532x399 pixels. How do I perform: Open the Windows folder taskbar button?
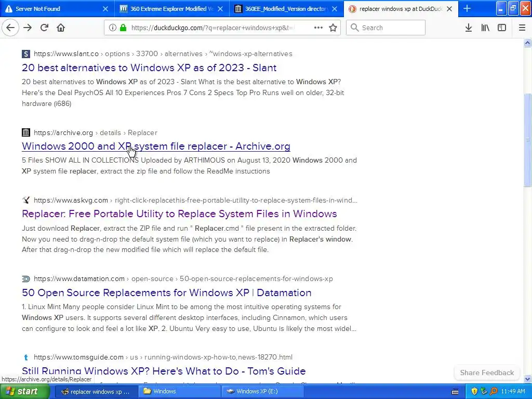[x=179, y=391]
